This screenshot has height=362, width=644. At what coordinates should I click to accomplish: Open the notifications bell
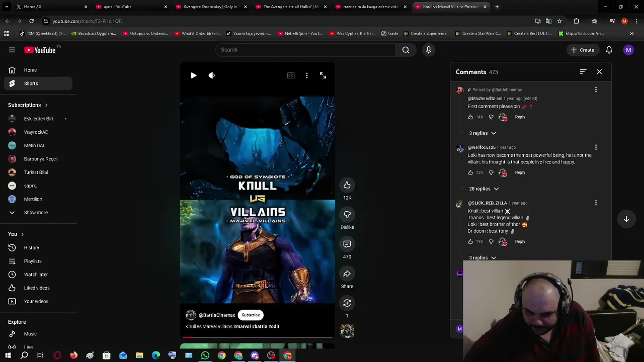(x=609, y=50)
